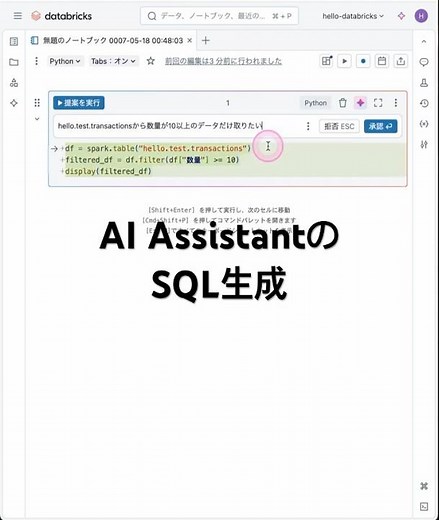The image size is (439, 520).
Task: Close the untitled notebook tab
Action: 190,40
